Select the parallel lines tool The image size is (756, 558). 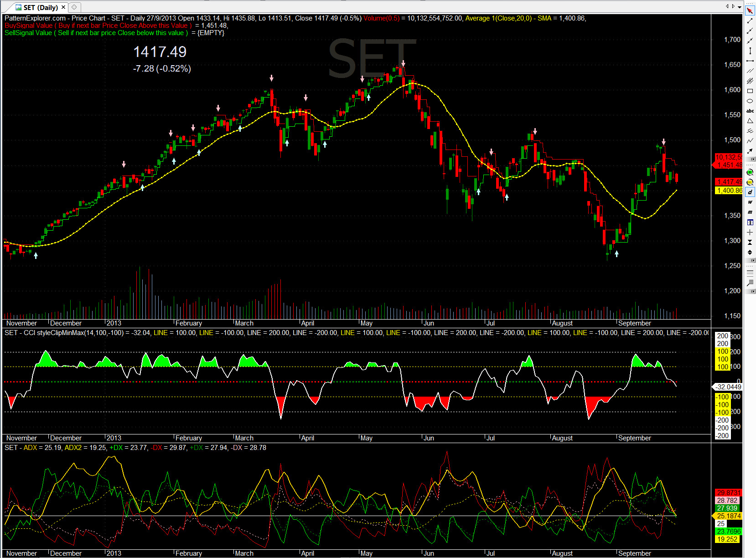[x=750, y=71]
